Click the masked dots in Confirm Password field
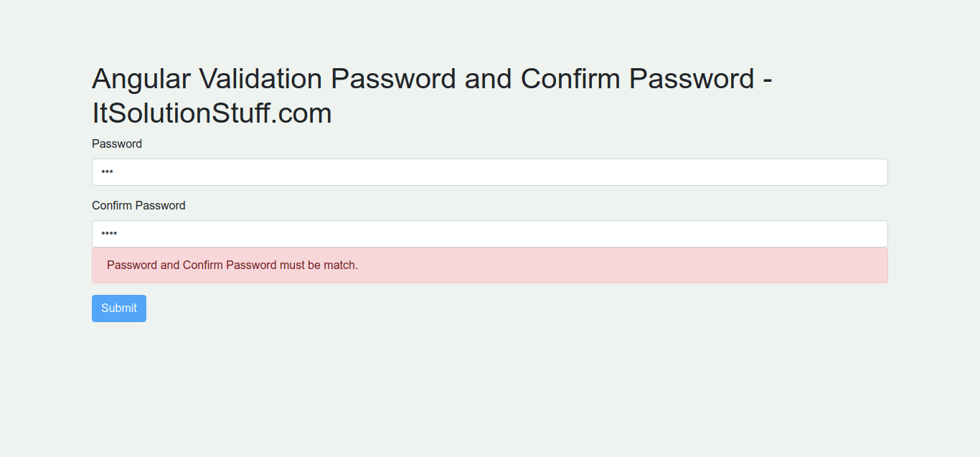 pyautogui.click(x=109, y=234)
